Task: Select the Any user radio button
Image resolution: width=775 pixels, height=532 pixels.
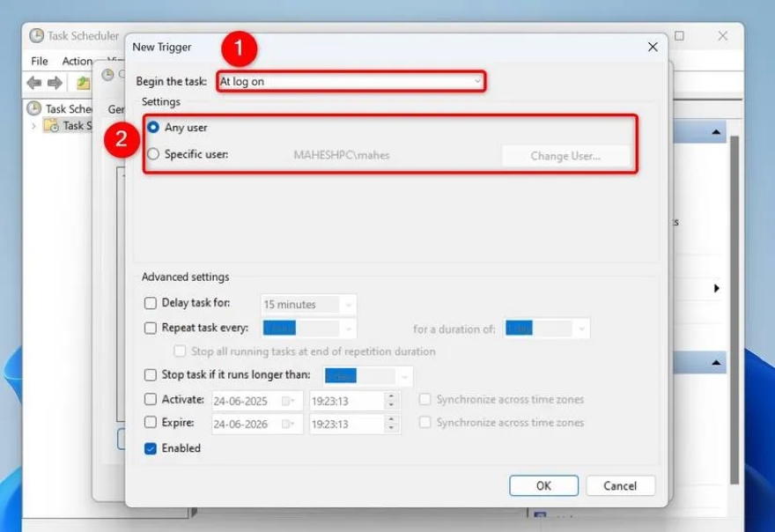Action: (x=153, y=129)
